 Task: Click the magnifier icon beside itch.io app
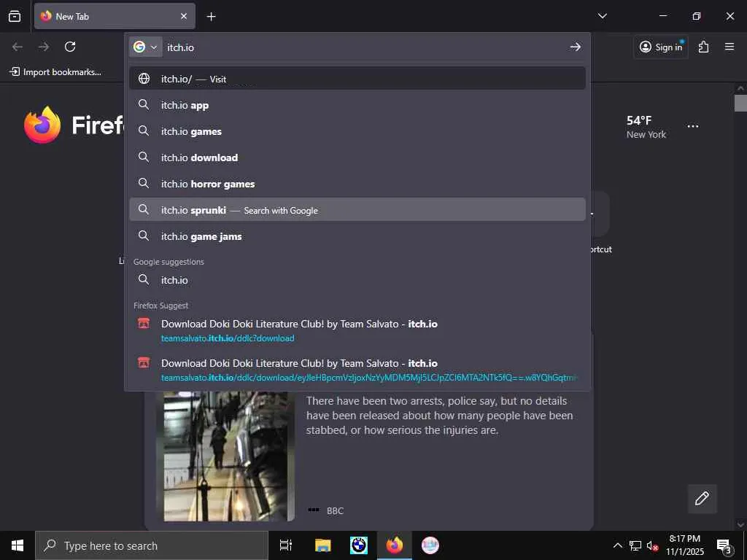click(x=144, y=104)
